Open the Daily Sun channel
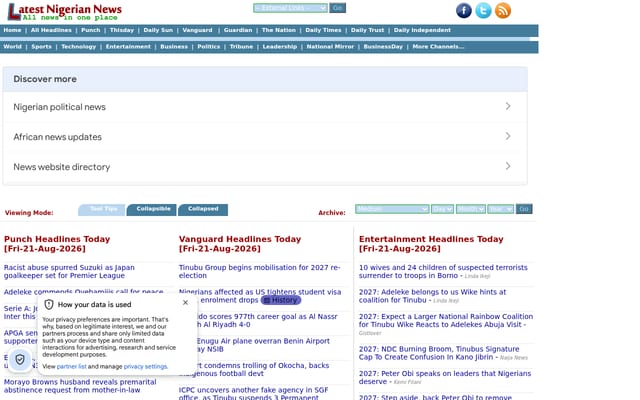 [158, 30]
